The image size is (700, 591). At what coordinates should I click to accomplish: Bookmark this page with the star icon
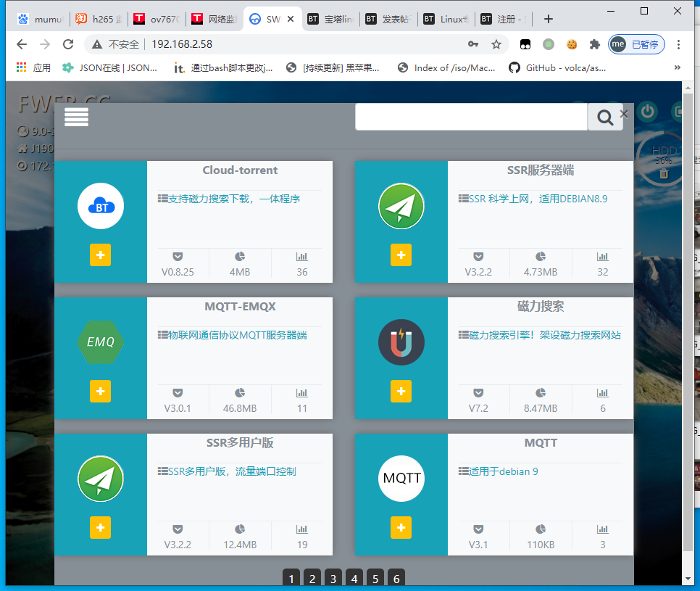(x=496, y=44)
